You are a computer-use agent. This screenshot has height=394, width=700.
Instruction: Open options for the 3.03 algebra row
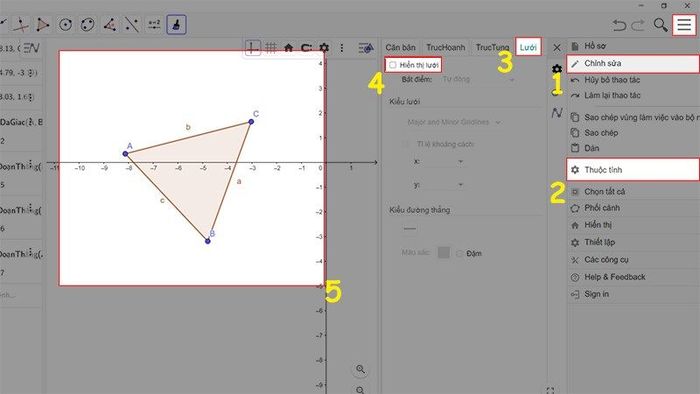pos(31,97)
